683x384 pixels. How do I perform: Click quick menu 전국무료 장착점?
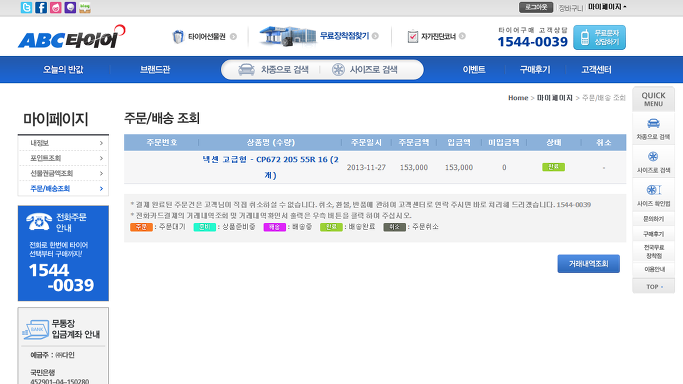pos(653,252)
